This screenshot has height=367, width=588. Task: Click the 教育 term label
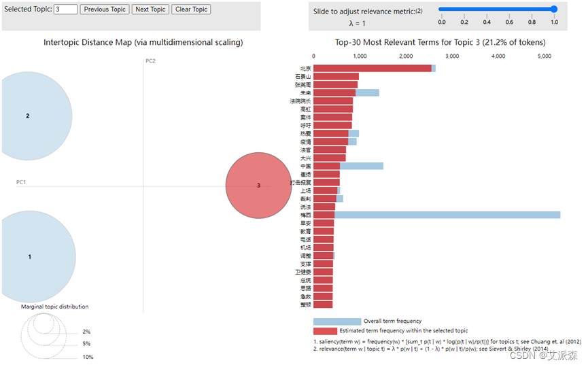(306, 231)
